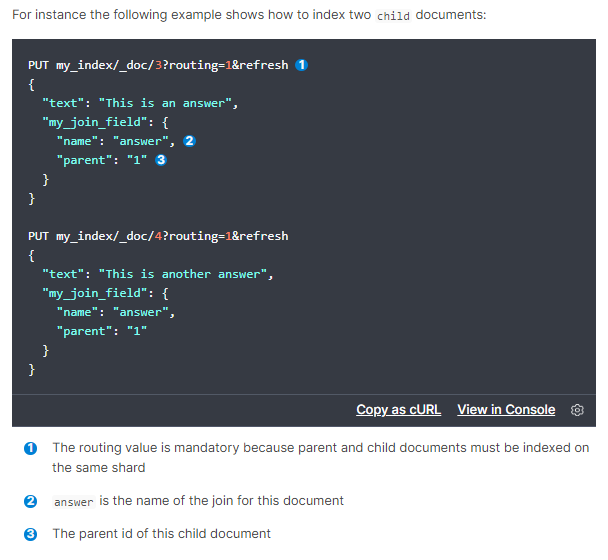The image size is (608, 560).
Task: Open the console settings gear icon
Action: coord(577,410)
